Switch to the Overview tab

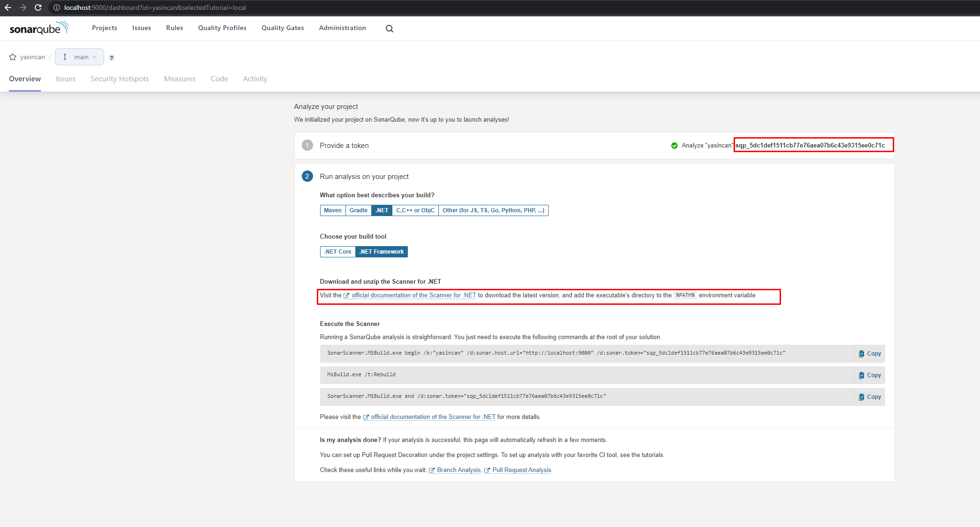click(25, 79)
